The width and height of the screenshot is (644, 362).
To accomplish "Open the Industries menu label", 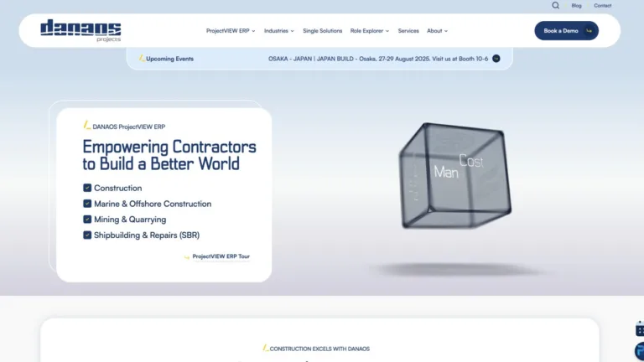I will pyautogui.click(x=276, y=31).
